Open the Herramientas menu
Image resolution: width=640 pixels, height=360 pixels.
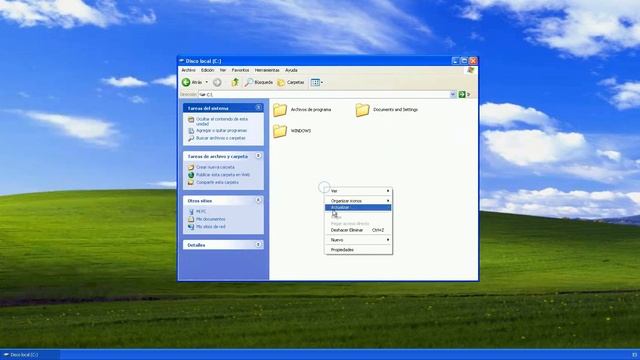coord(267,70)
